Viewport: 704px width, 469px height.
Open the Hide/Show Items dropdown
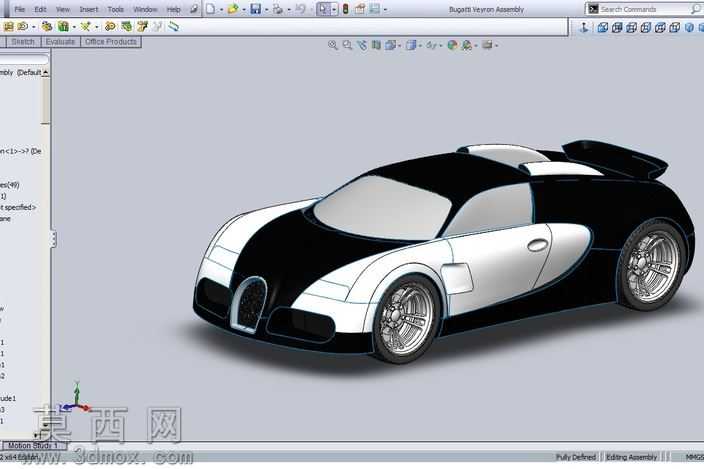[x=434, y=45]
